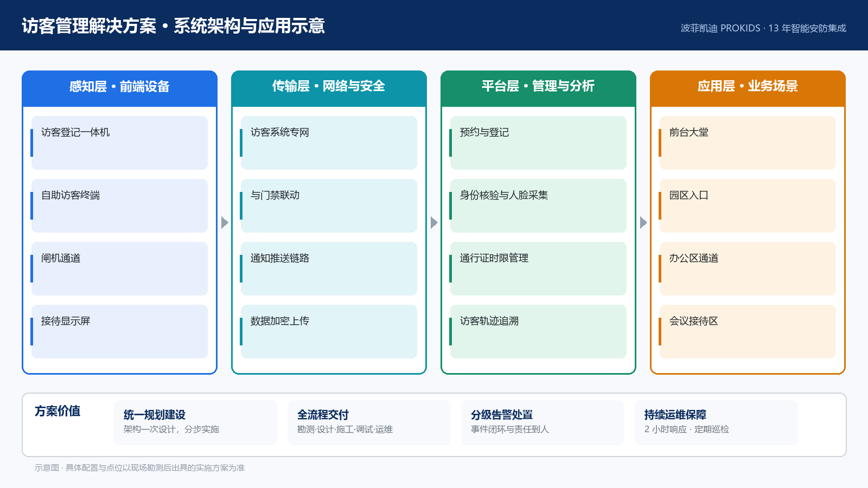Click the text "架构一次设计，分步实施"

point(171,429)
